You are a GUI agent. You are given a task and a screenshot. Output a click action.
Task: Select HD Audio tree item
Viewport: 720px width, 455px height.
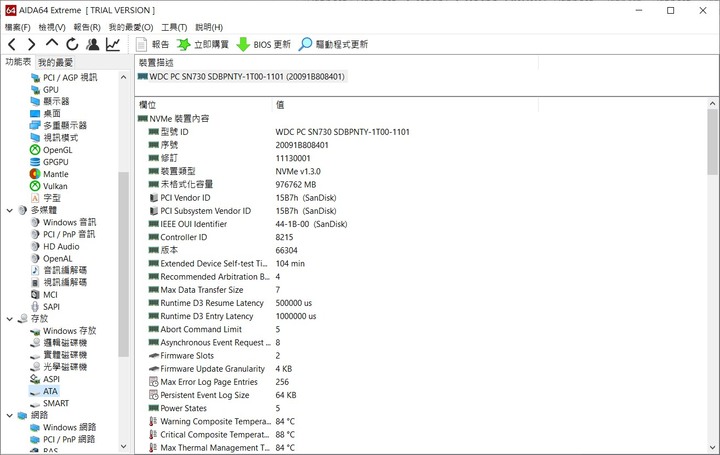pos(55,247)
